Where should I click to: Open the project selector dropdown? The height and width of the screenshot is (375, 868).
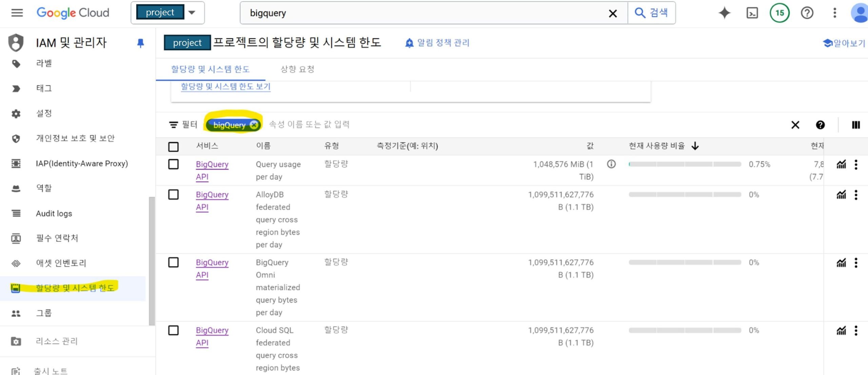pyautogui.click(x=167, y=13)
